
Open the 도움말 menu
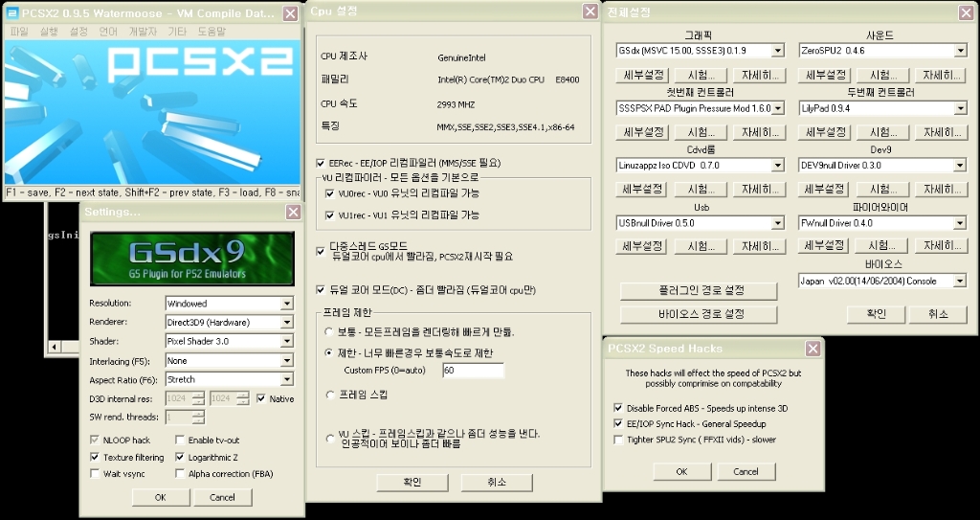pyautogui.click(x=212, y=32)
